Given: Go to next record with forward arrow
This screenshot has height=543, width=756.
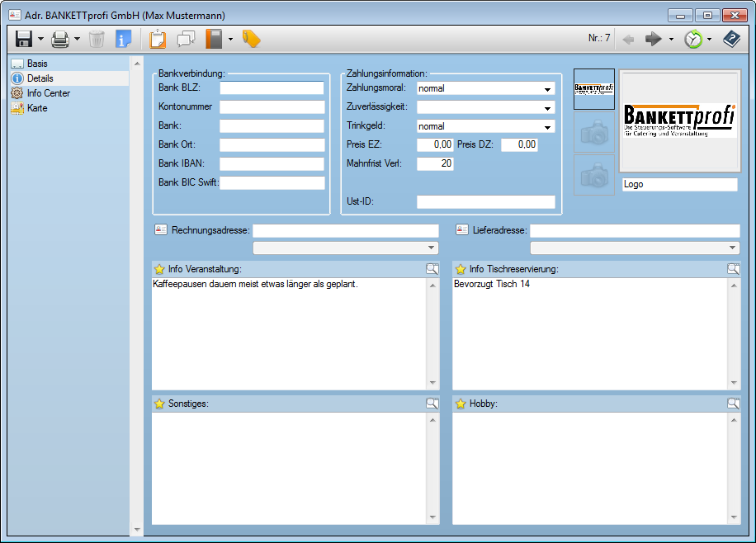Looking at the screenshot, I should pos(654,39).
